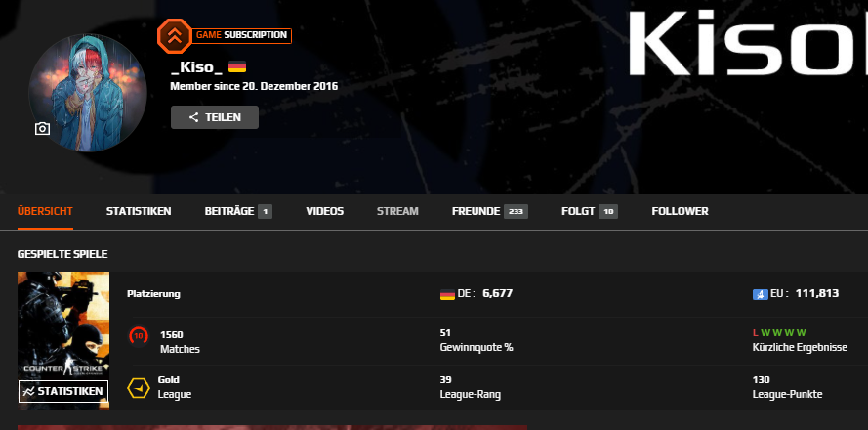
Task: Click the 233 friends count badge
Action: click(x=516, y=211)
